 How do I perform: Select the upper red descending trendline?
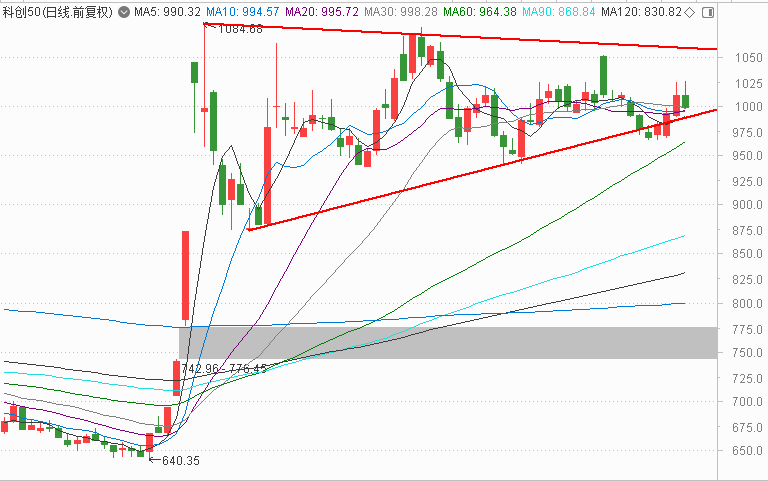coord(460,36)
